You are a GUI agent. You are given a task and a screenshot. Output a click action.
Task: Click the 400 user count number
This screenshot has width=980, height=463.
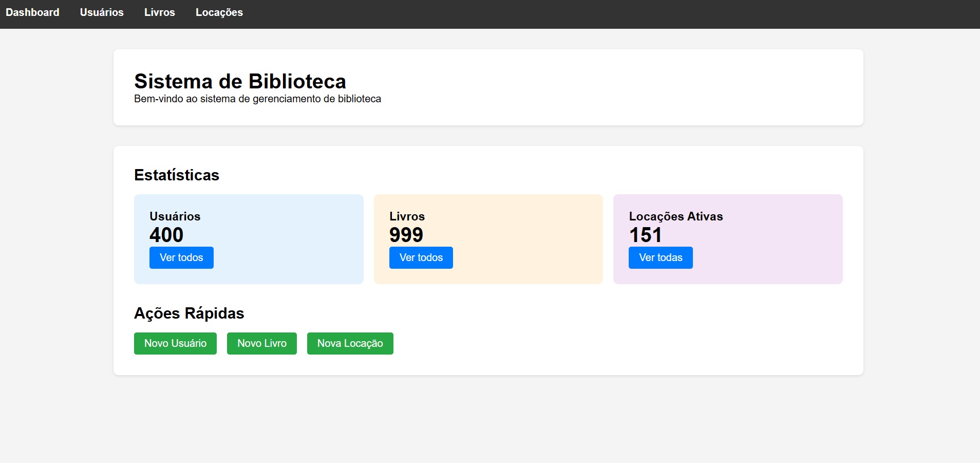point(166,235)
